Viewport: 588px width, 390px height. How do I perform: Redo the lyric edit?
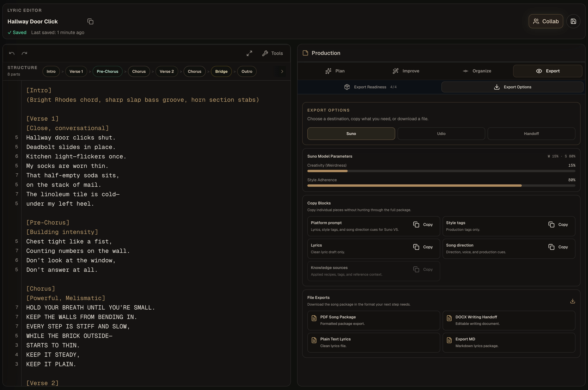pos(24,53)
